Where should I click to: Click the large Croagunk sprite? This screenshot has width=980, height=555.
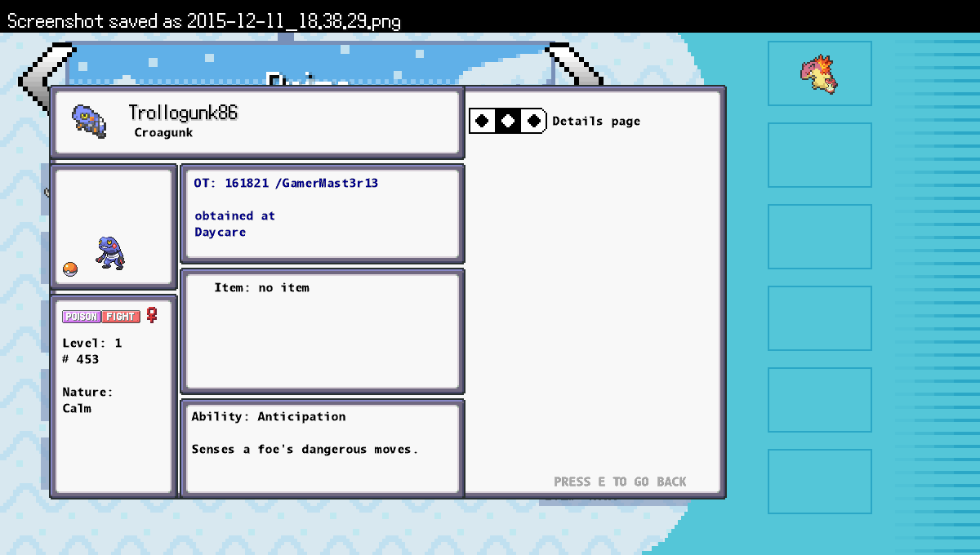point(110,253)
